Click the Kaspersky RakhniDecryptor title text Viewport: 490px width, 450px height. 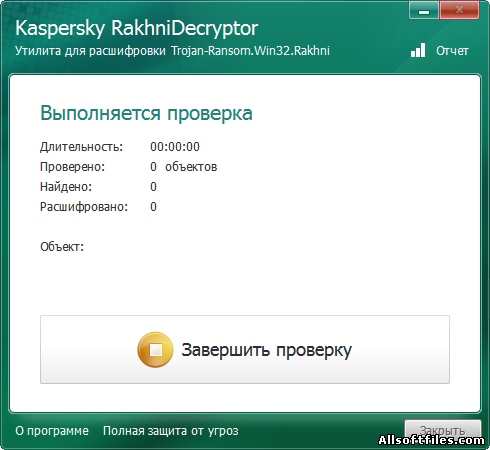tap(137, 28)
